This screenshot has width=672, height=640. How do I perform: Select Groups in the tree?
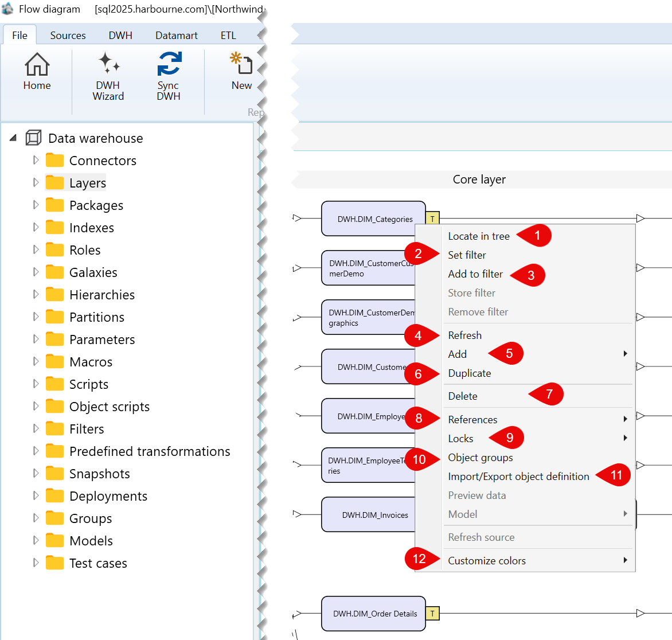[91, 518]
